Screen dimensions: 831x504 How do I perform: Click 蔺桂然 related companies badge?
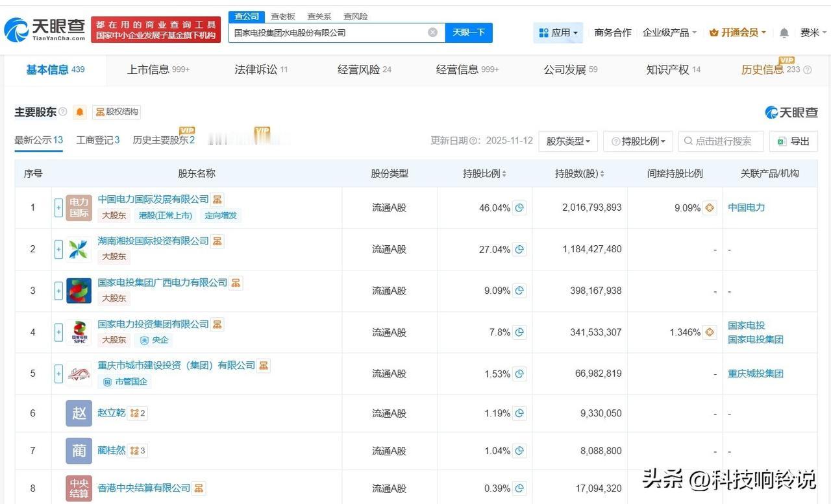tap(138, 451)
